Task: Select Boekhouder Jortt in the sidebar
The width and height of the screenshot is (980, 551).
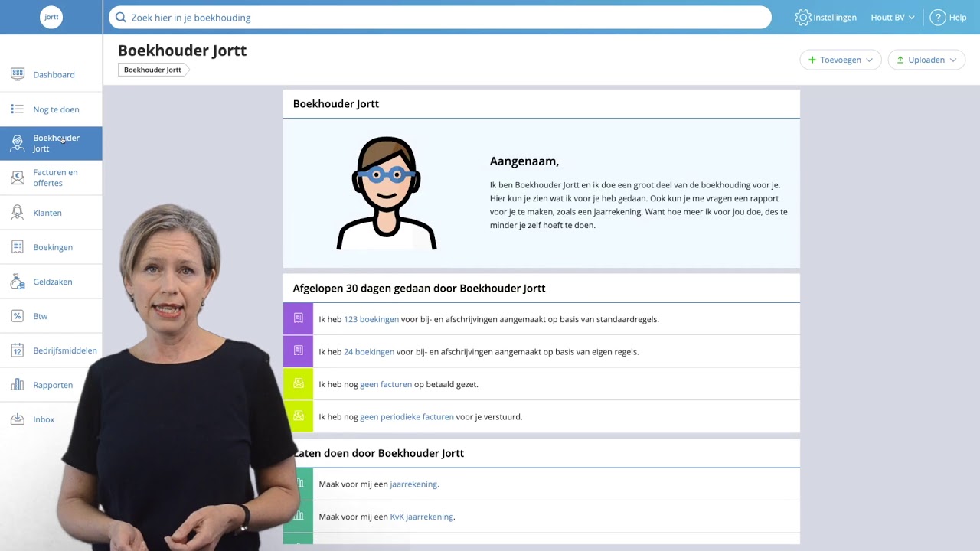Action: tap(51, 143)
